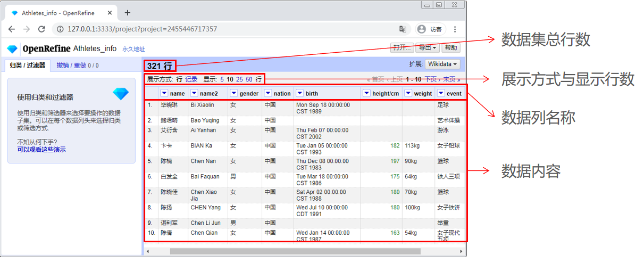Open the height/cm column dropdown menu
The width and height of the screenshot is (644, 262).
tap(366, 93)
